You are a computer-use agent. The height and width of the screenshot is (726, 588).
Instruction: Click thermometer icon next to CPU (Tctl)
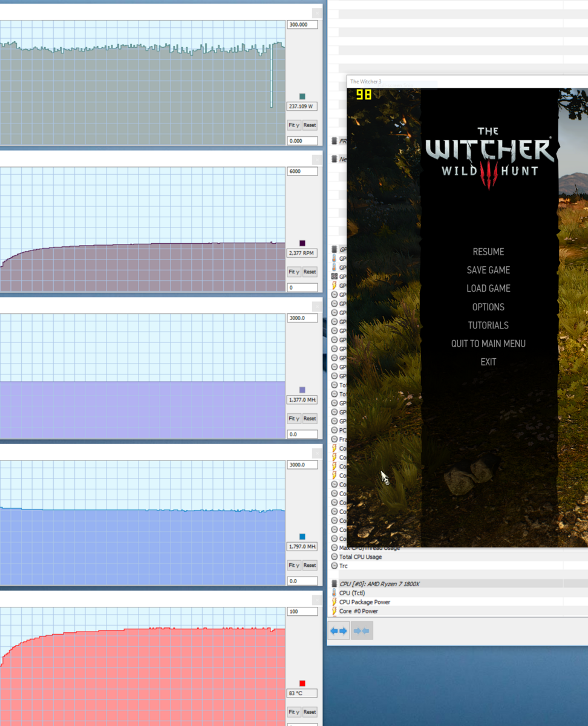(x=335, y=593)
